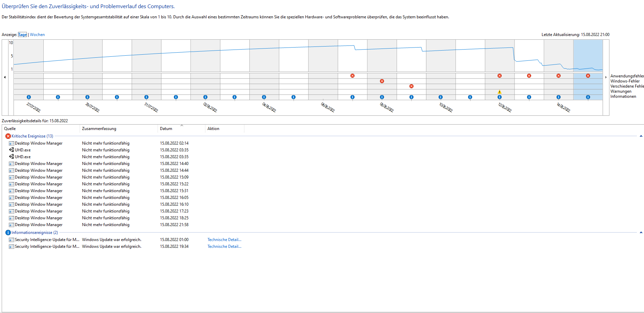Click the information icon for 15.08.2022
This screenshot has width=644, height=313.
tap(588, 97)
